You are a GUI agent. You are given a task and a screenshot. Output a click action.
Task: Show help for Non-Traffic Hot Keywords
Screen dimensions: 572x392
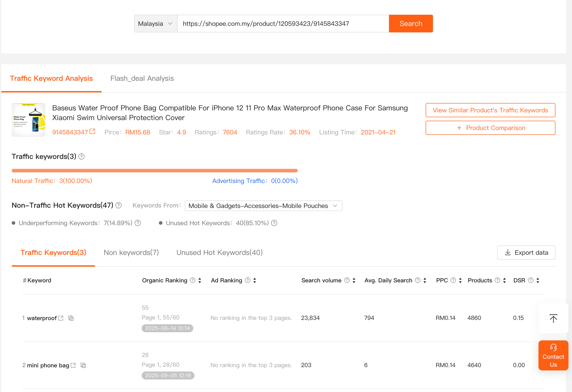[119, 205]
